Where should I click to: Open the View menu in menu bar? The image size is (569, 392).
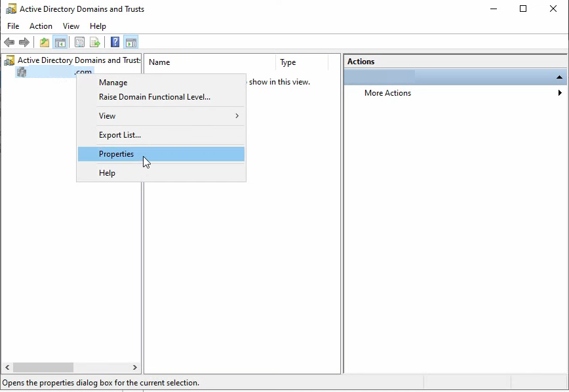[x=71, y=26]
